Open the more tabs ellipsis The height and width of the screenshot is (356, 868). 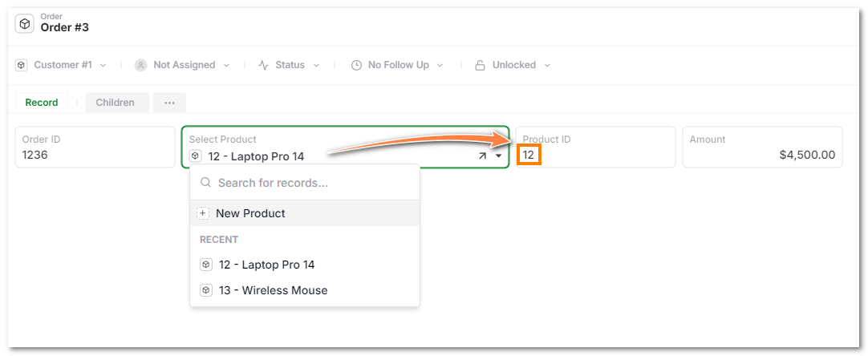click(169, 103)
